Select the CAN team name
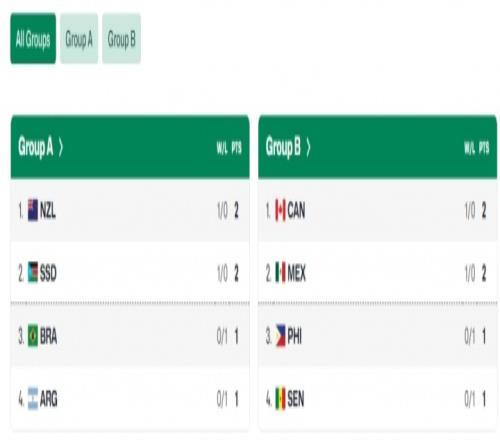 296,210
